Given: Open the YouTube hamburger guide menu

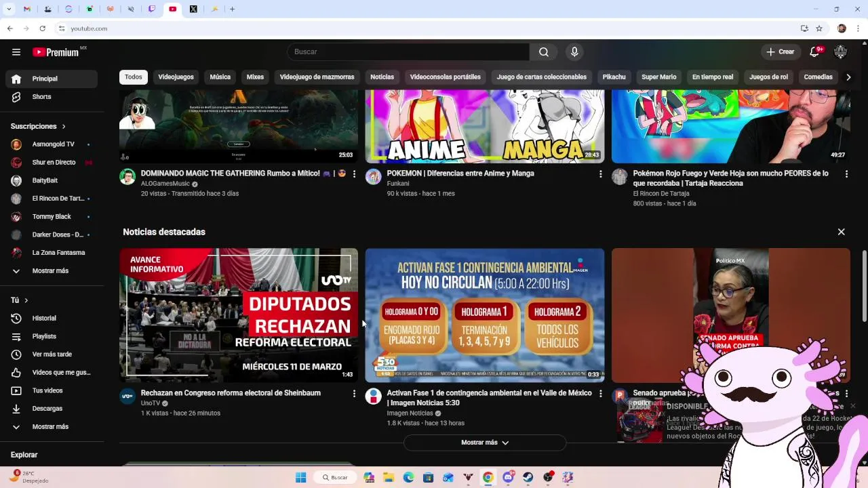Looking at the screenshot, I should tap(16, 52).
